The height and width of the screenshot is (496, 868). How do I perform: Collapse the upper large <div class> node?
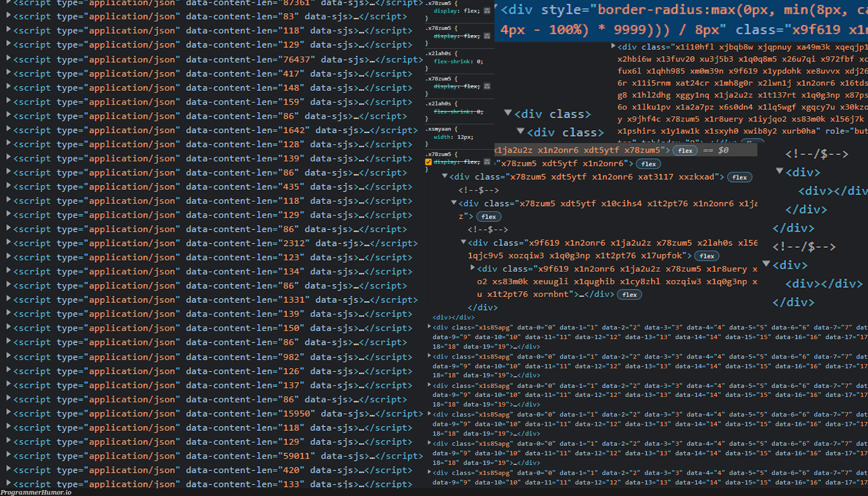[x=508, y=112]
